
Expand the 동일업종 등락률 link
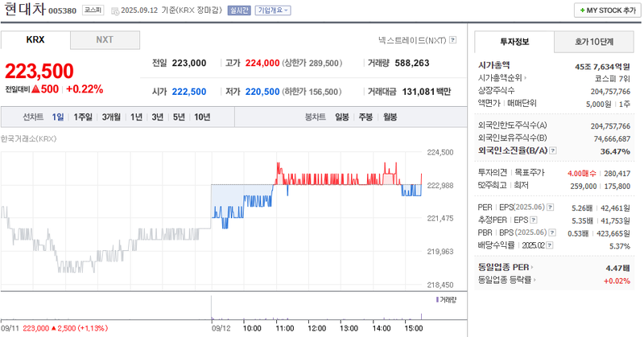coord(506,280)
